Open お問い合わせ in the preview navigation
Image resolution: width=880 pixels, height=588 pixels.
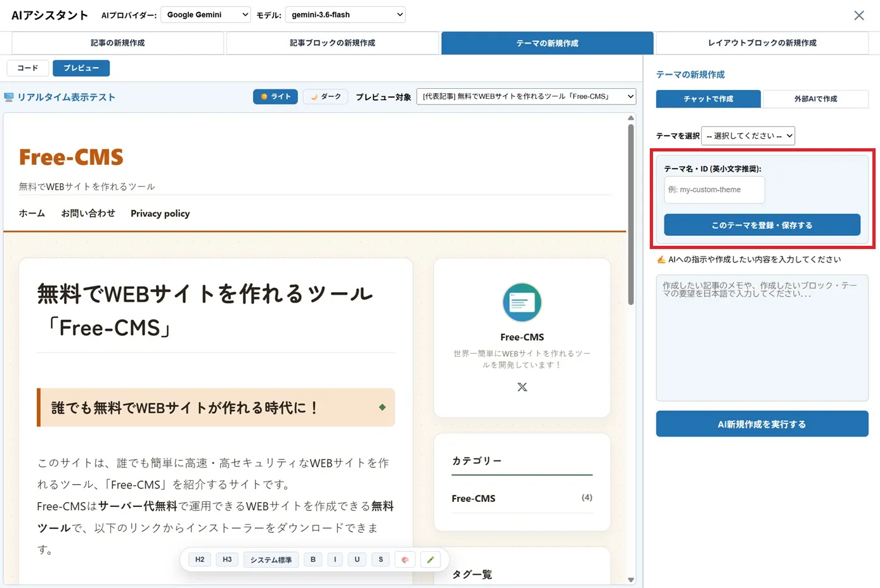88,214
